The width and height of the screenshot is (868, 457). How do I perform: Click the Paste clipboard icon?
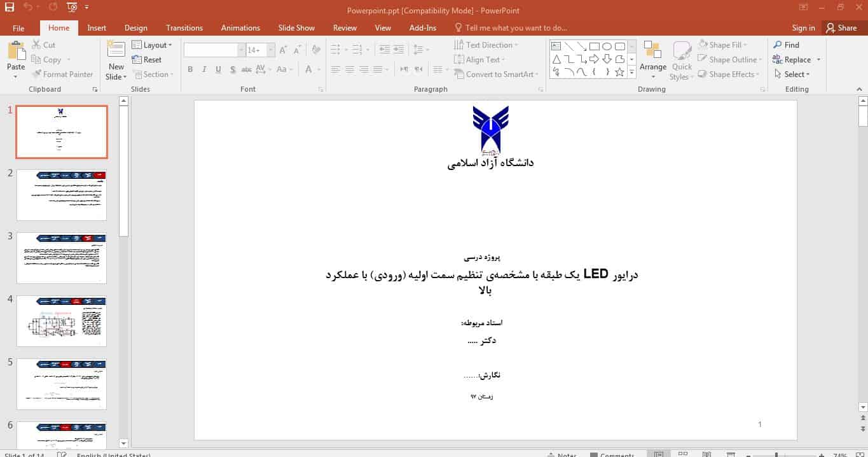pyautogui.click(x=16, y=51)
